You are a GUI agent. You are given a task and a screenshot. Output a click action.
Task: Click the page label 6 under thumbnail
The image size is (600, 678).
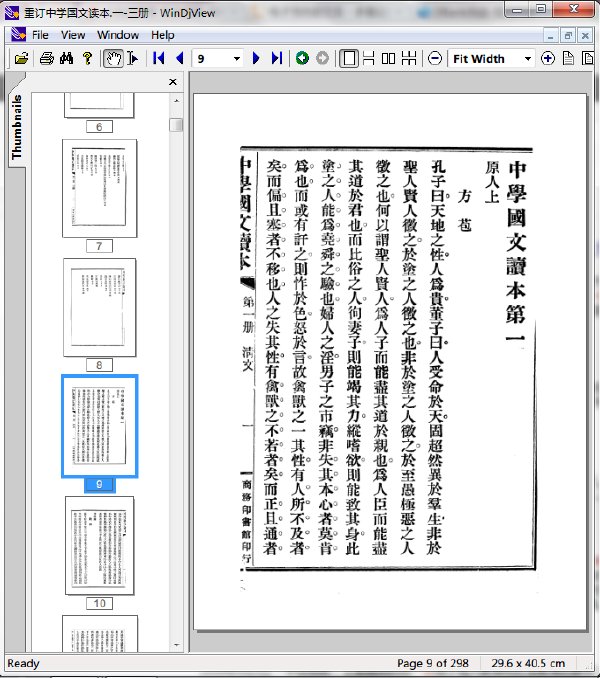coord(99,127)
